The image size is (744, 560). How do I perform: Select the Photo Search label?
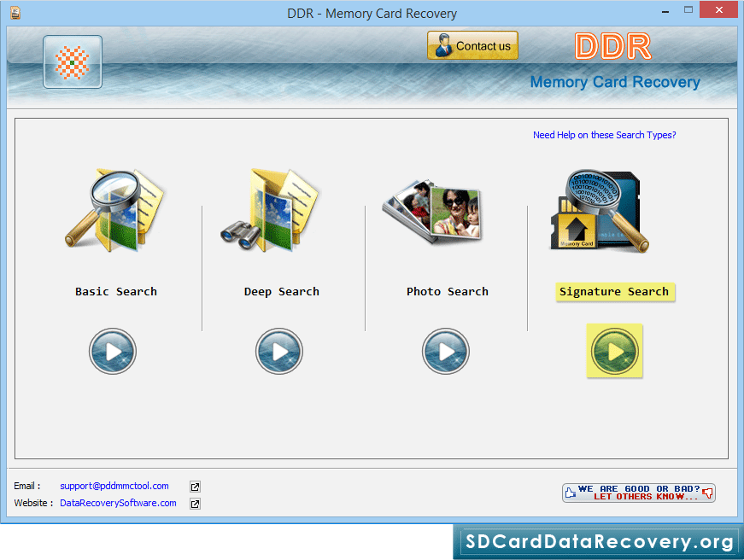pos(447,292)
